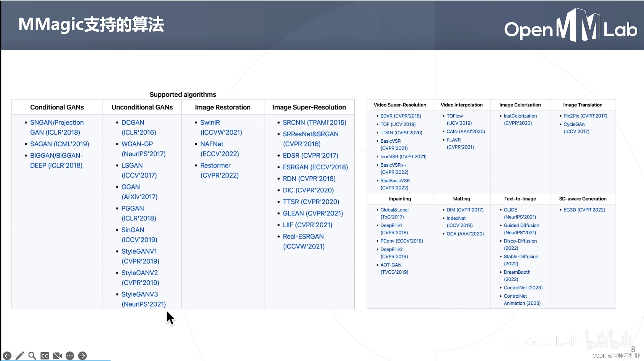644x361 pixels.
Task: Open IndexNet (ICCV'2019) link
Action: tap(459, 222)
